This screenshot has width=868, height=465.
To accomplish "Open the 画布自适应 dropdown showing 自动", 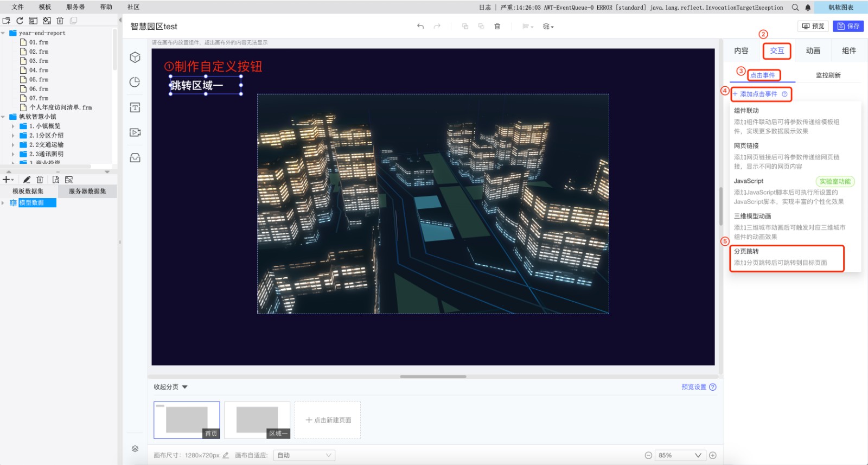I will pos(304,455).
